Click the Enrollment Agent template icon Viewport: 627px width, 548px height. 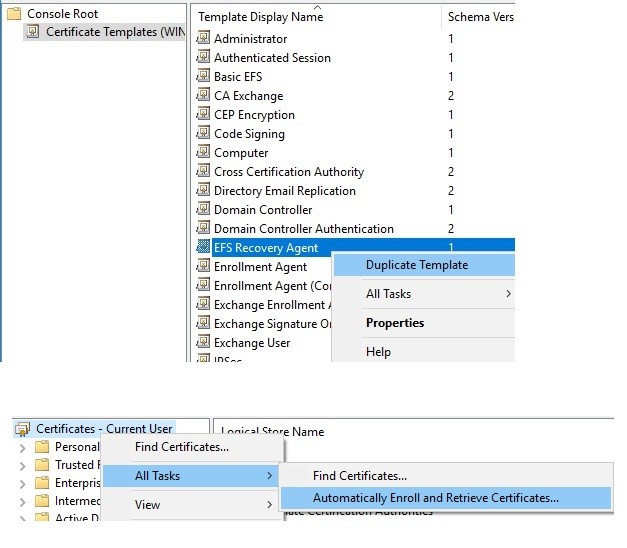pos(202,267)
